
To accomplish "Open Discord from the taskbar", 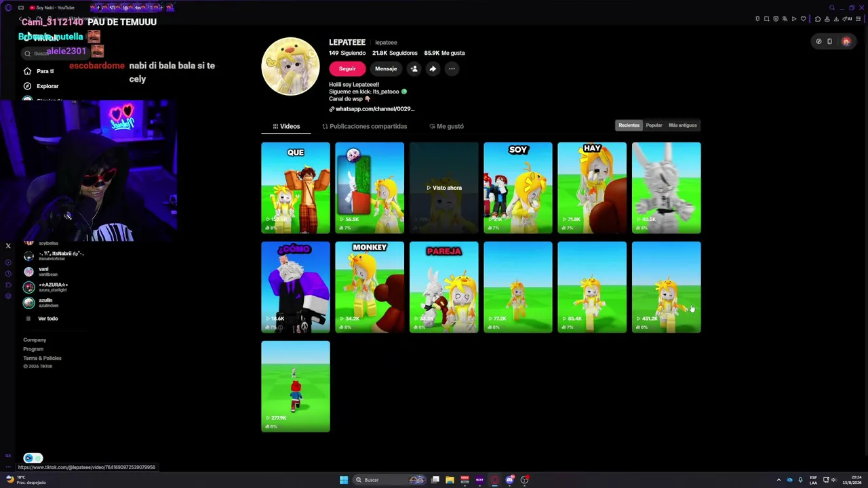I will (510, 480).
